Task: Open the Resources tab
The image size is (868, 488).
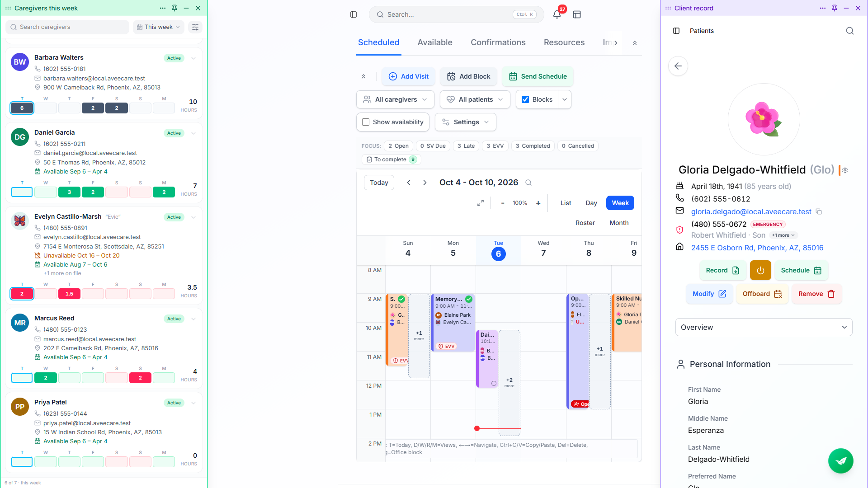Action: tap(564, 42)
